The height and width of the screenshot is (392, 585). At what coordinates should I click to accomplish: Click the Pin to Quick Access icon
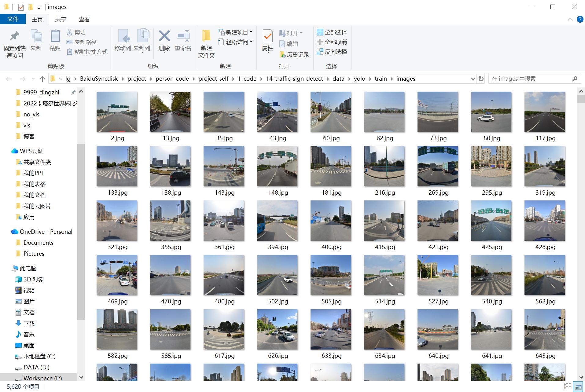pyautogui.click(x=14, y=37)
